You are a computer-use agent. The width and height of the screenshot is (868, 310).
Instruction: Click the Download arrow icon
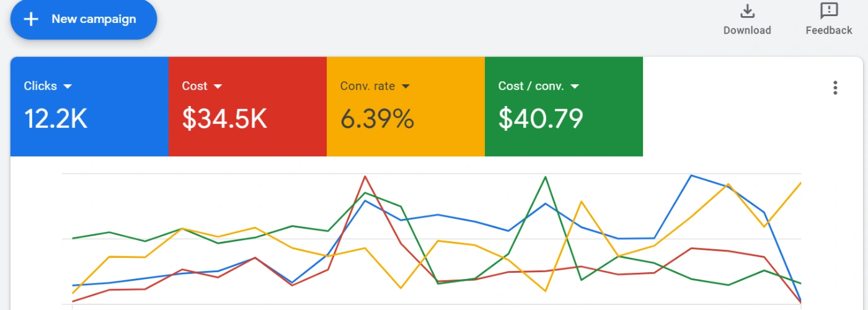[x=747, y=11]
